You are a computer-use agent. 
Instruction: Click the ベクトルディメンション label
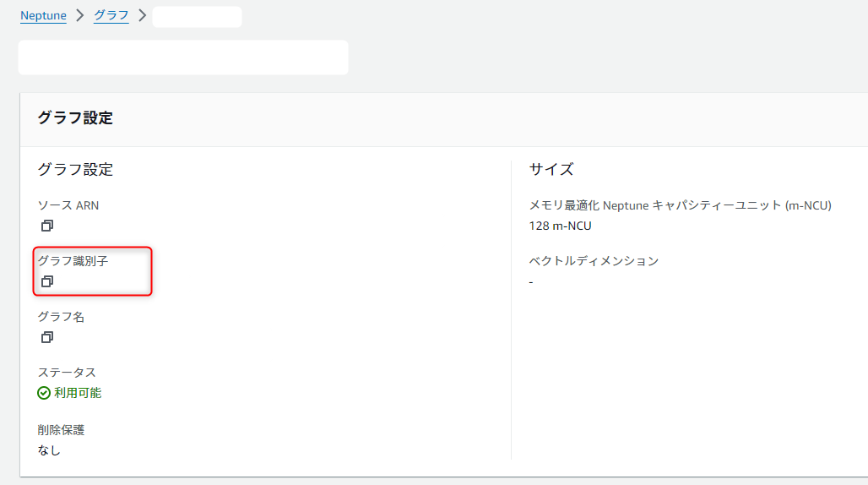(594, 261)
